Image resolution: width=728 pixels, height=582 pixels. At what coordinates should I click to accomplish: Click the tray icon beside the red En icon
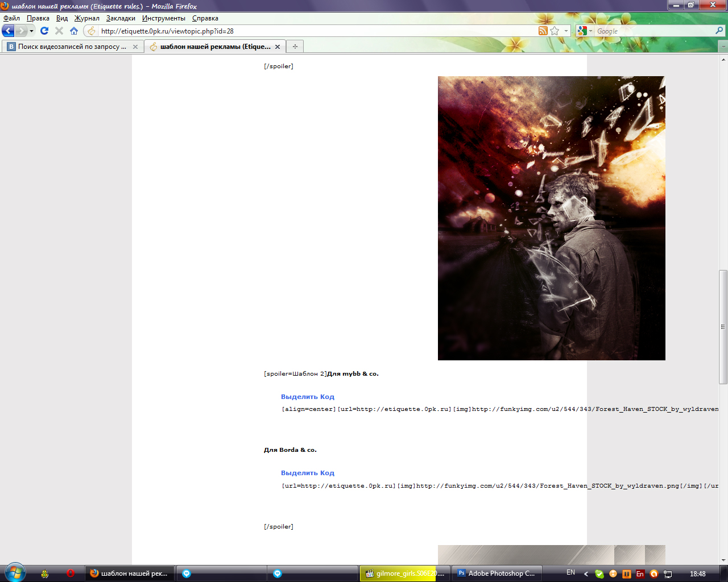click(x=654, y=574)
